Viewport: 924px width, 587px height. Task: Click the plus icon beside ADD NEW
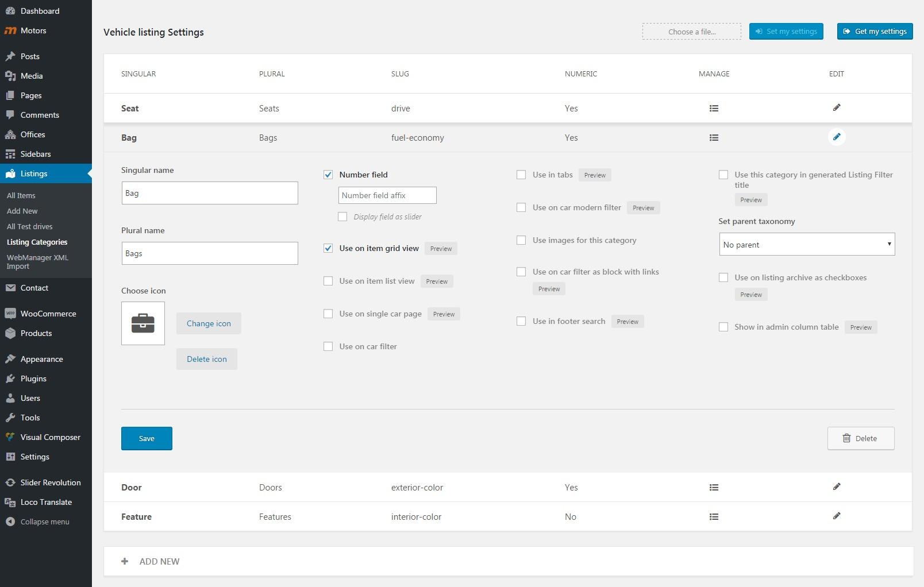point(125,561)
